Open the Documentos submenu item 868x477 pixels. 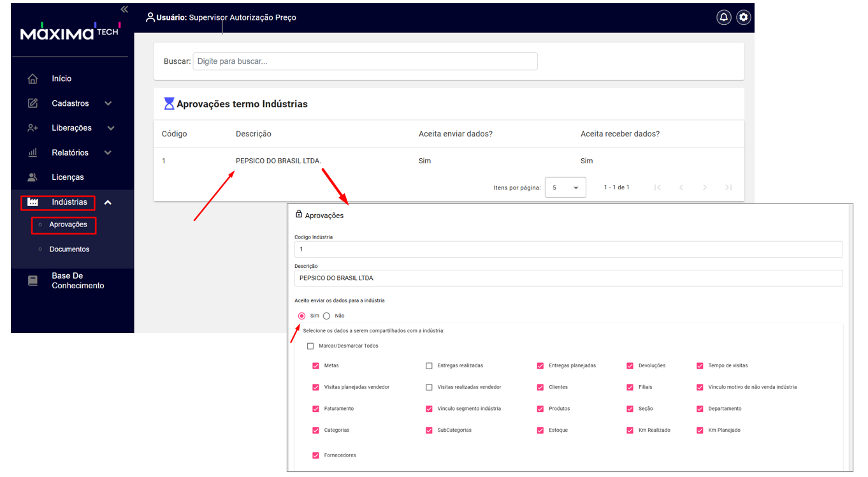(69, 249)
